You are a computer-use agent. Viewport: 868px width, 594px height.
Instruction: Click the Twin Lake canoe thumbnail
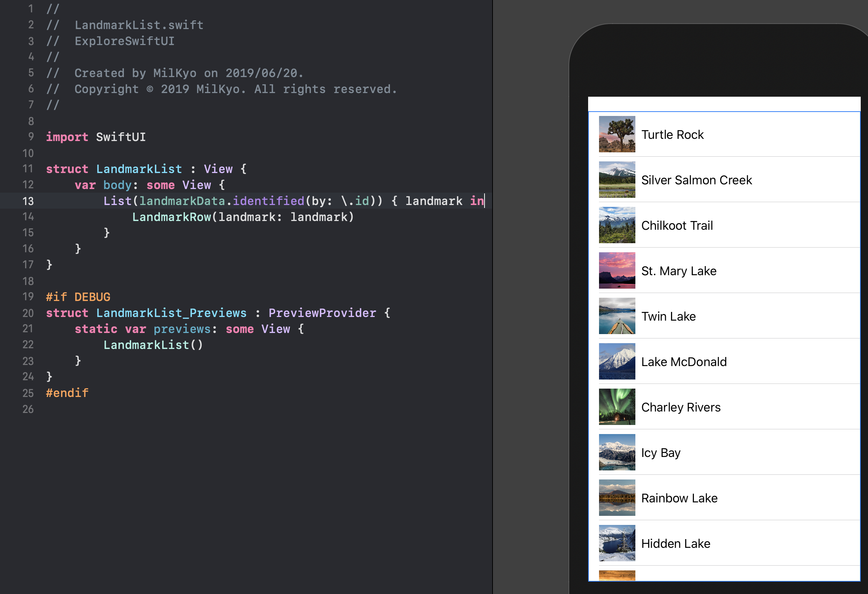(x=616, y=316)
